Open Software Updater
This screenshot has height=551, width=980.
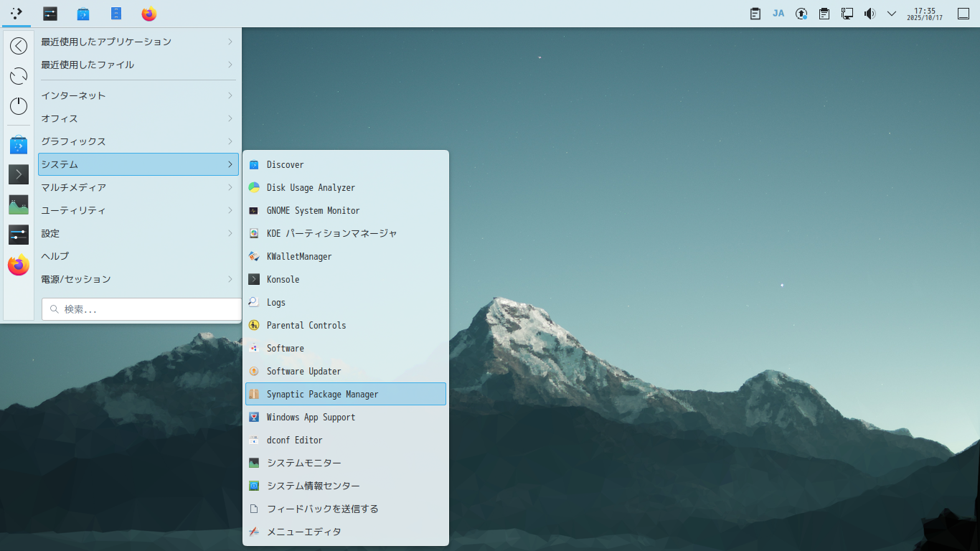click(346, 372)
